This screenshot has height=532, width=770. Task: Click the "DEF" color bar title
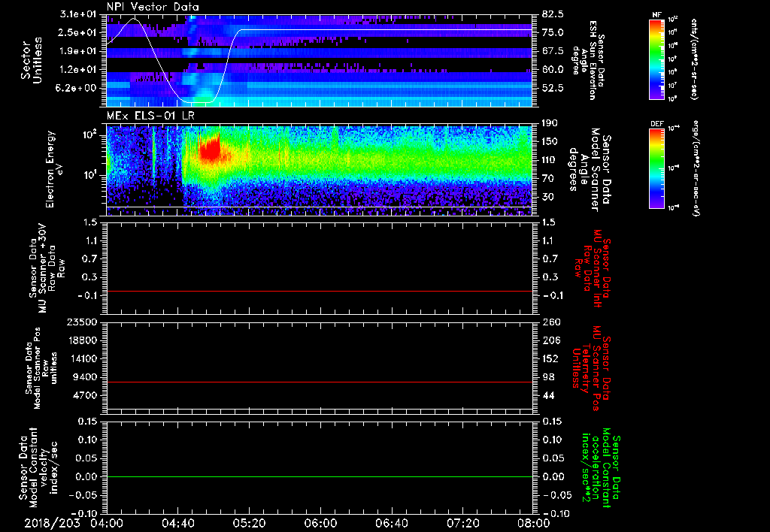[x=656, y=124]
